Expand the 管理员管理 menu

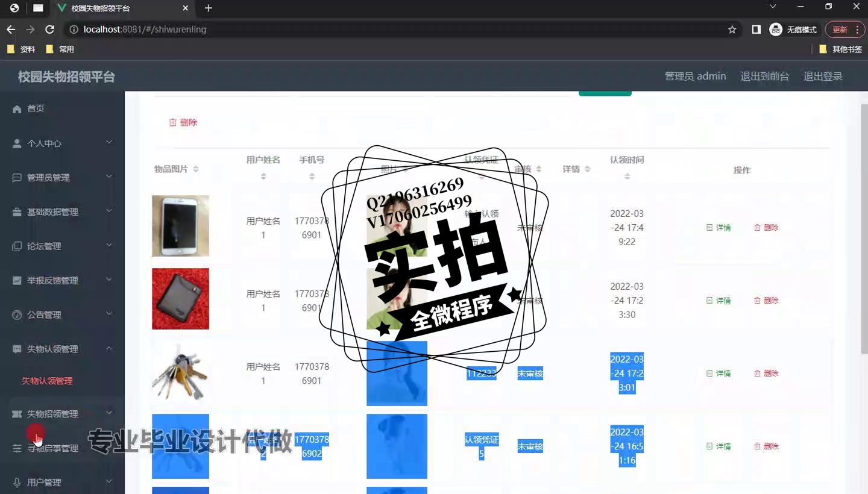click(x=62, y=178)
